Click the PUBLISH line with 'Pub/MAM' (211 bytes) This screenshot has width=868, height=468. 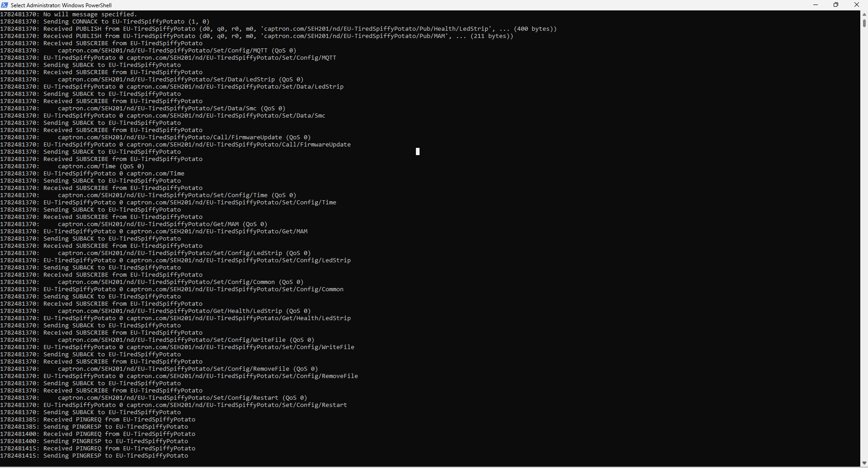coord(257,36)
